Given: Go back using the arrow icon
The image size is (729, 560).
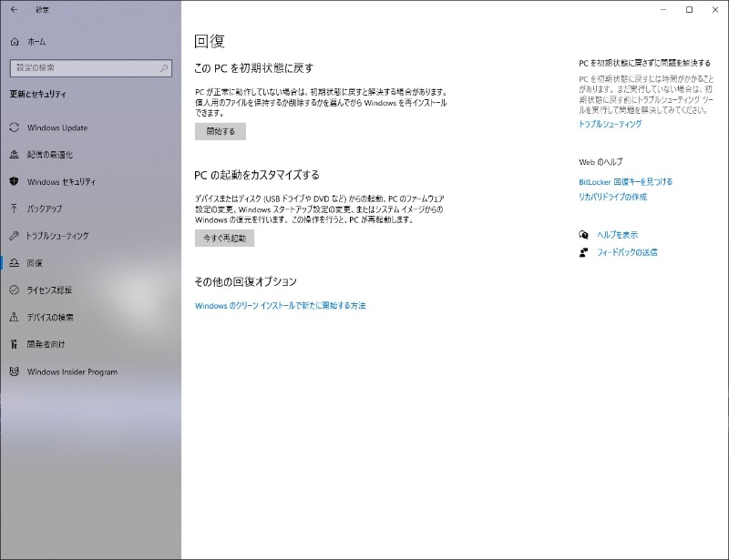Looking at the screenshot, I should click(14, 10).
